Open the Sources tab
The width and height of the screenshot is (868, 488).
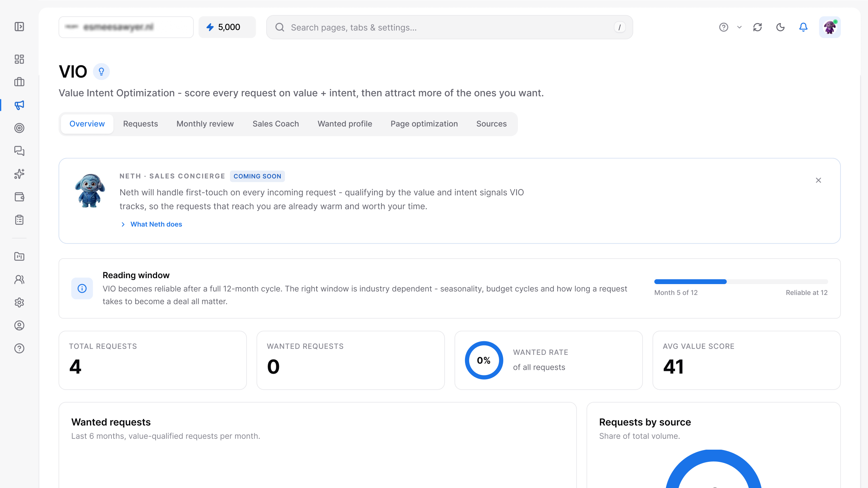tap(491, 124)
